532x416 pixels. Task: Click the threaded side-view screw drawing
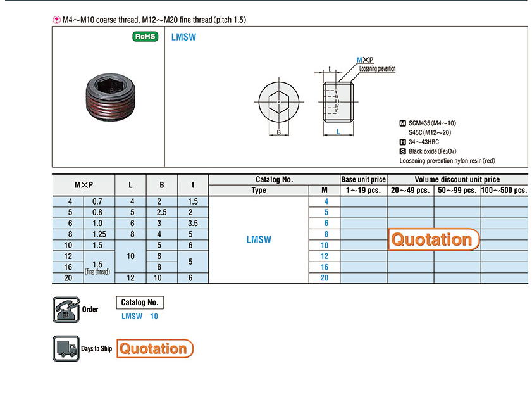[338, 102]
